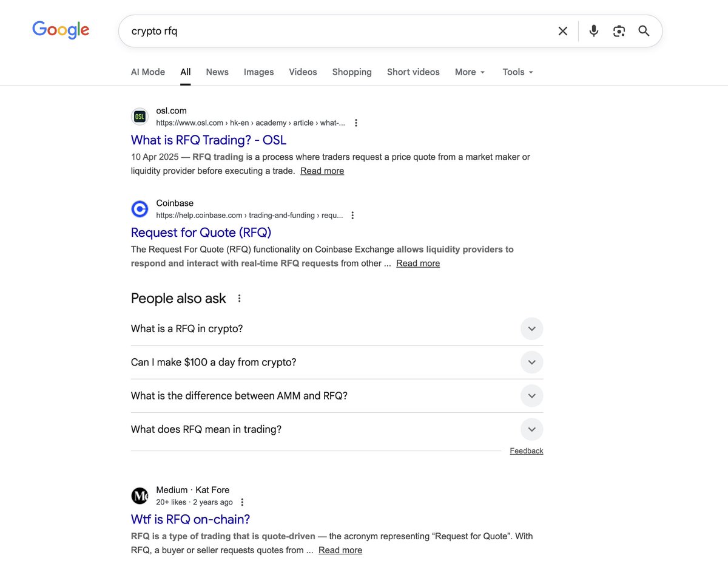
Task: Clear the search box with X icon
Action: [563, 31]
